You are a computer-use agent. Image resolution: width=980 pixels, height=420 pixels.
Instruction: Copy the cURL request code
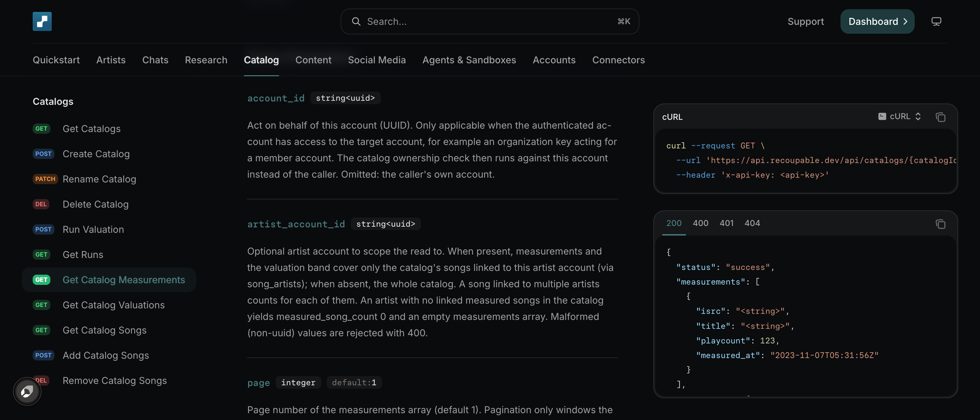tap(941, 117)
